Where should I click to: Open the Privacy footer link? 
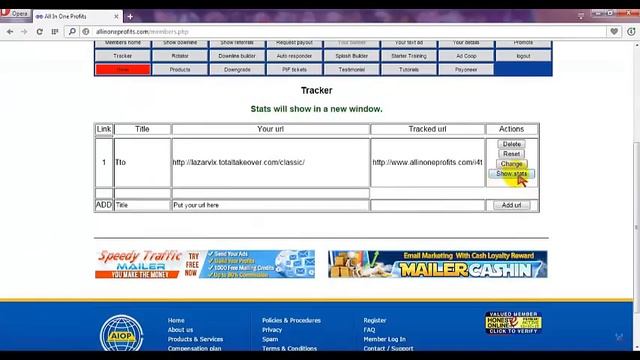click(x=272, y=330)
